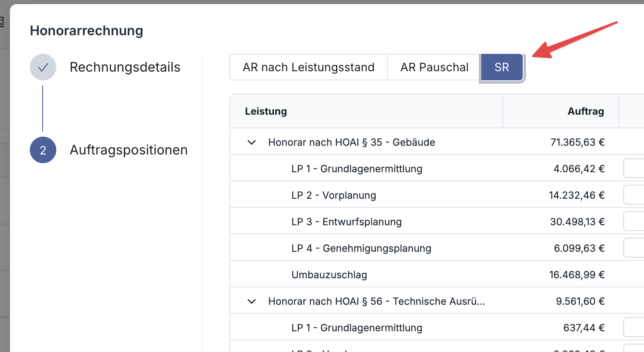Collapse the "Honorar nach HOAI § 35 - Gebäude" chevron

pos(252,142)
